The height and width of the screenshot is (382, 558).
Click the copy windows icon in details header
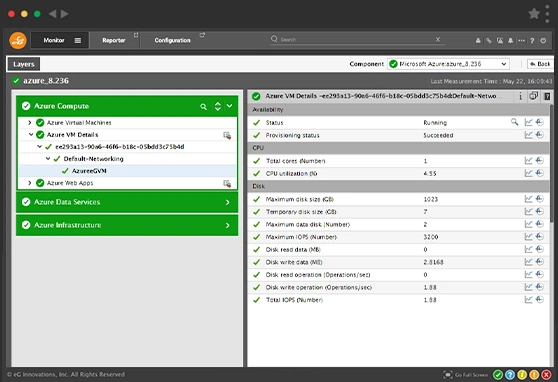pyautogui.click(x=533, y=96)
